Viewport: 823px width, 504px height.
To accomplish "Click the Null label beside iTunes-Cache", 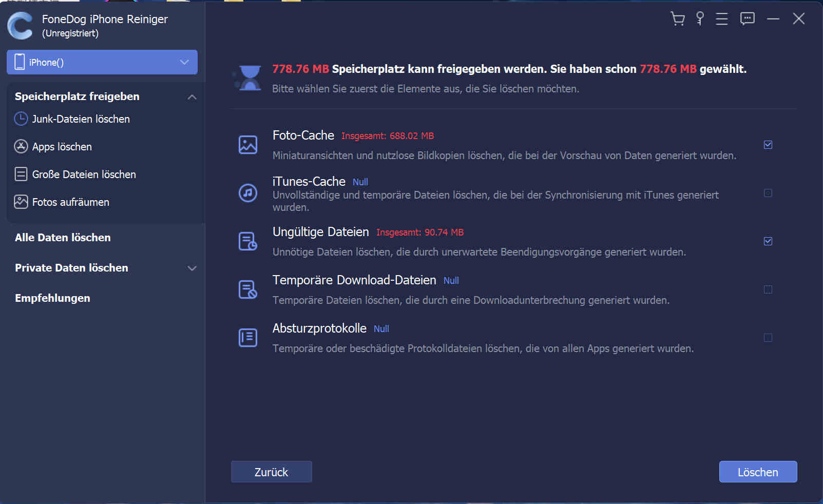I will [x=360, y=182].
